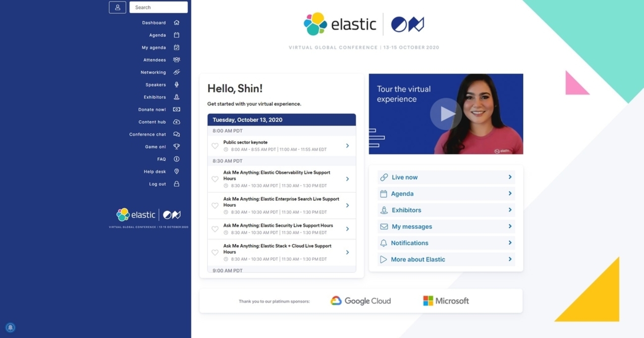The height and width of the screenshot is (338, 644).
Task: Click the Speakers microphone icon
Action: pos(176,85)
